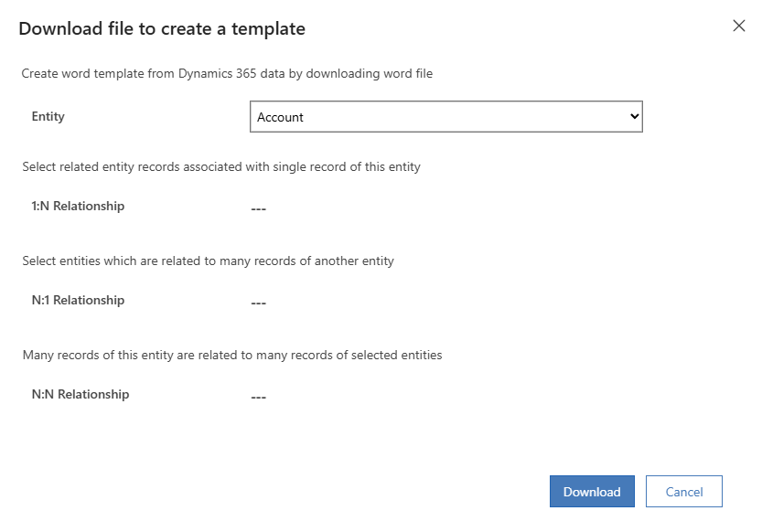Expand the N:1 Relationship selection
Image resolution: width=762 pixels, height=532 pixels.
(258, 303)
